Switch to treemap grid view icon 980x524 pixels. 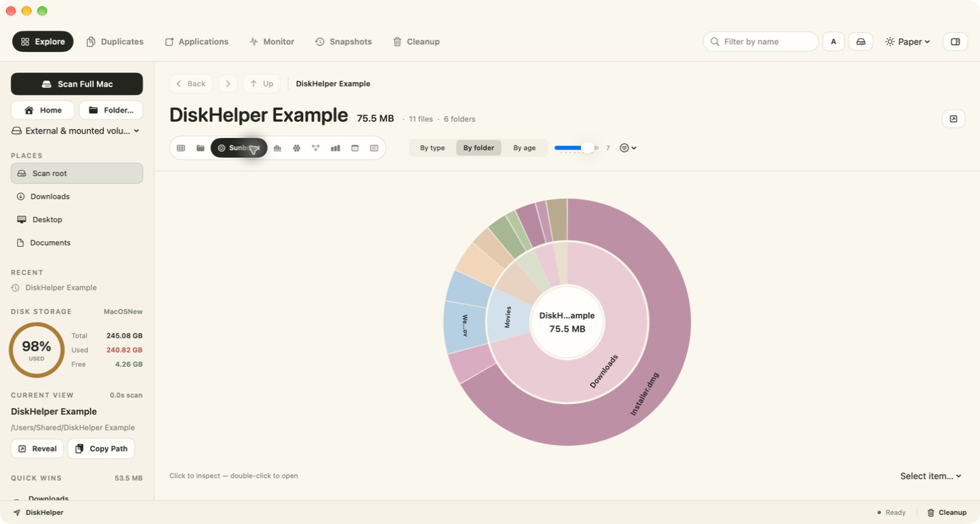pos(181,148)
